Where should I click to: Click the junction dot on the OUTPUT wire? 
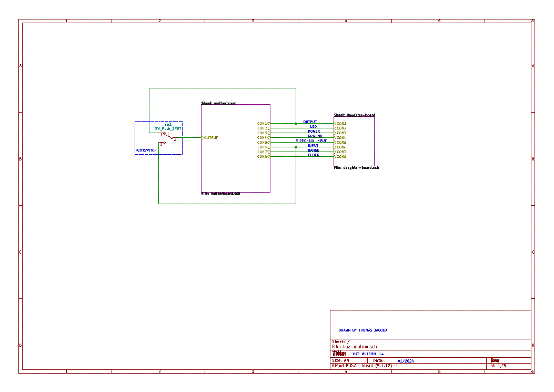[x=296, y=123]
